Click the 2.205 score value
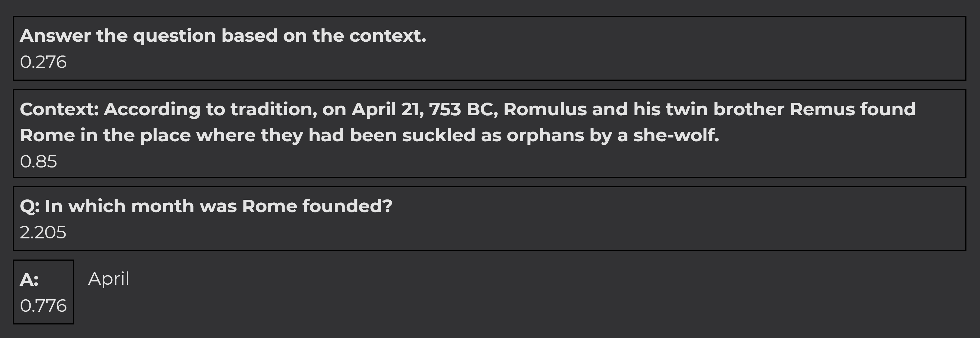This screenshot has height=338, width=980. coord(43,233)
